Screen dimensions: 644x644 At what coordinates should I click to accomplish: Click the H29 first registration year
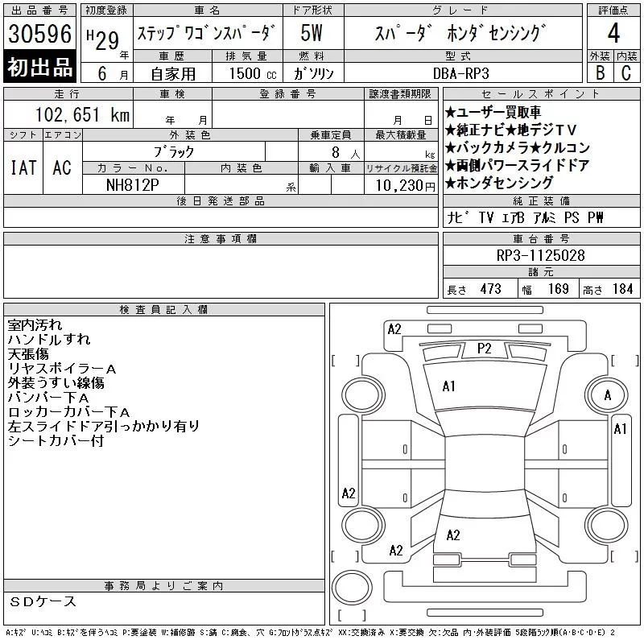tap(103, 39)
